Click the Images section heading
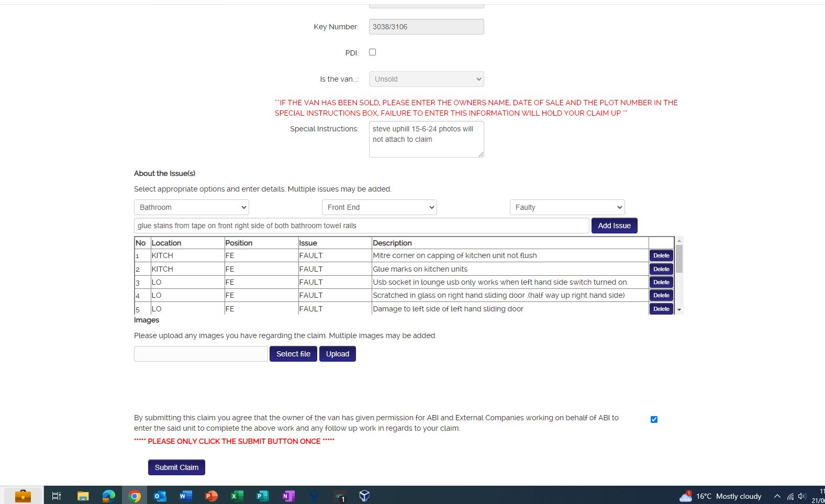 147,320
